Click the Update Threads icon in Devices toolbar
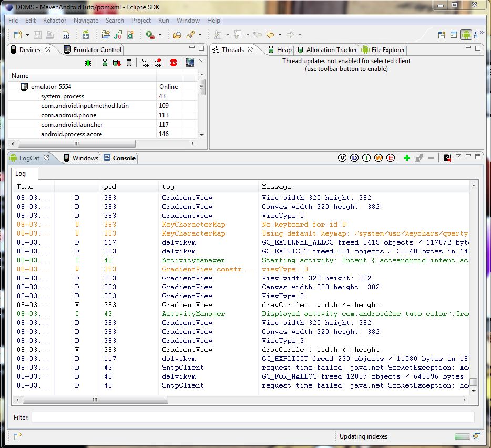 [x=145, y=63]
